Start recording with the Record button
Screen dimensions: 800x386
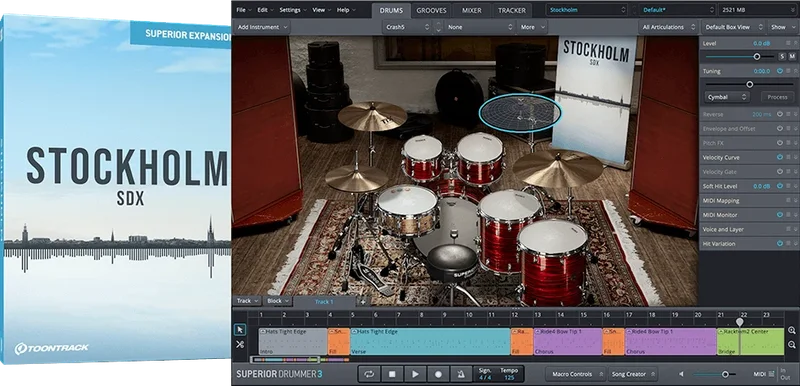click(x=438, y=374)
